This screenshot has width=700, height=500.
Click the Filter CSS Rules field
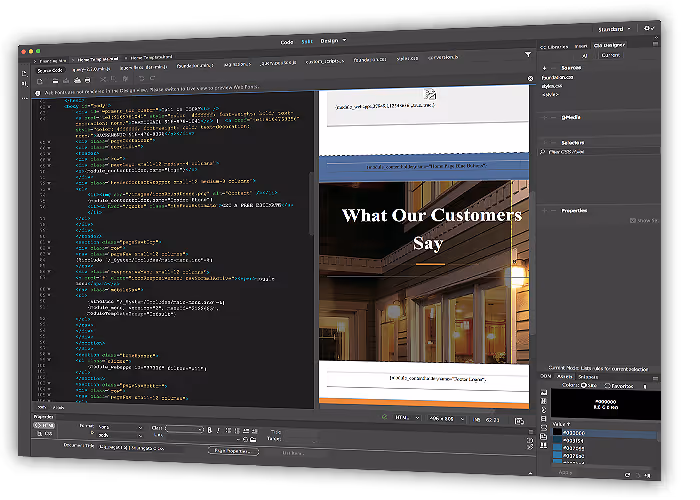coord(600,152)
